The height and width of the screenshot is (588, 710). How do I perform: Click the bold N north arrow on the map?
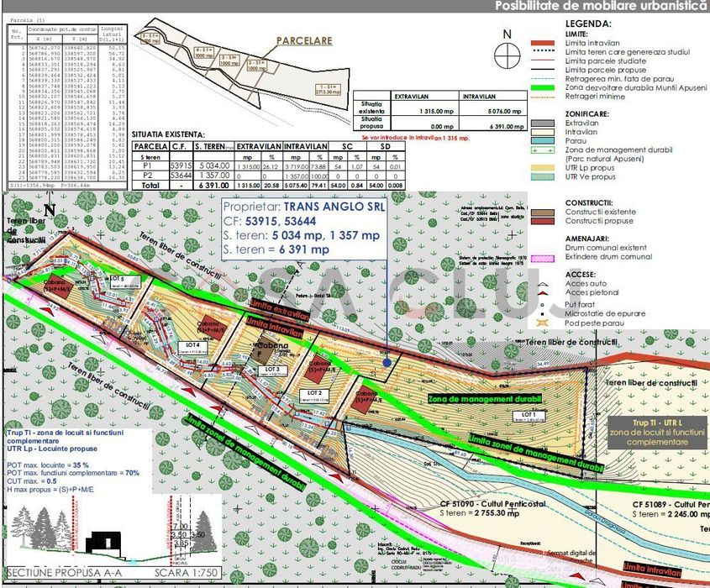[x=50, y=211]
